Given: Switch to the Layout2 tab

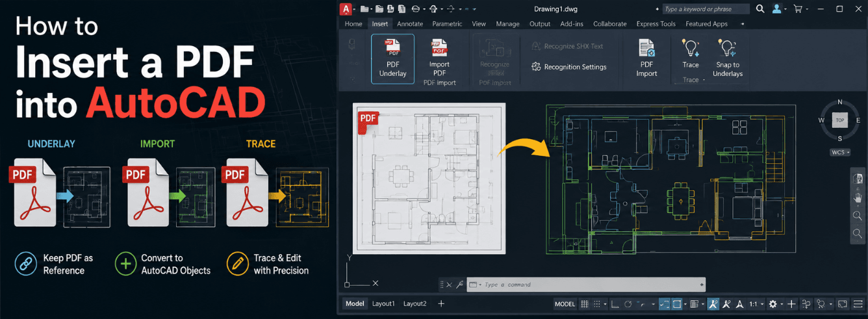Looking at the screenshot, I should (x=415, y=303).
